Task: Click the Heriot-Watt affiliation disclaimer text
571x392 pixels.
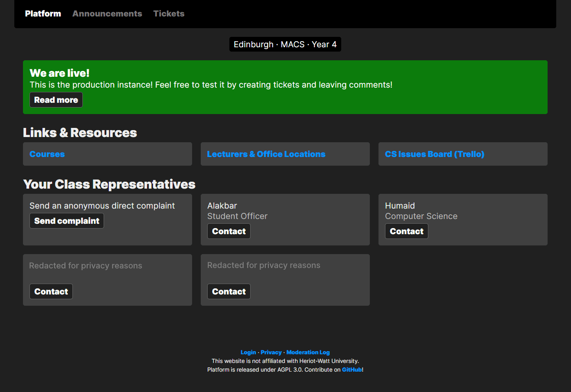Action: (x=285, y=361)
